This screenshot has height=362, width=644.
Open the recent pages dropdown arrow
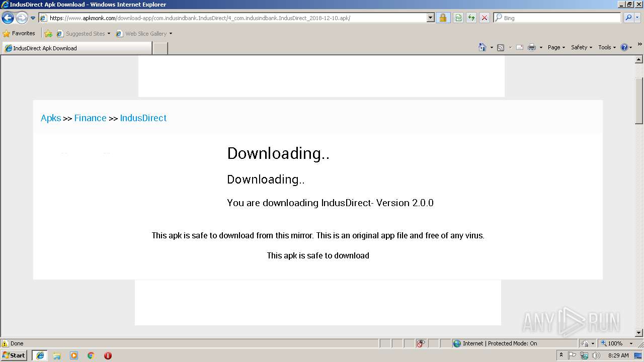(33, 18)
